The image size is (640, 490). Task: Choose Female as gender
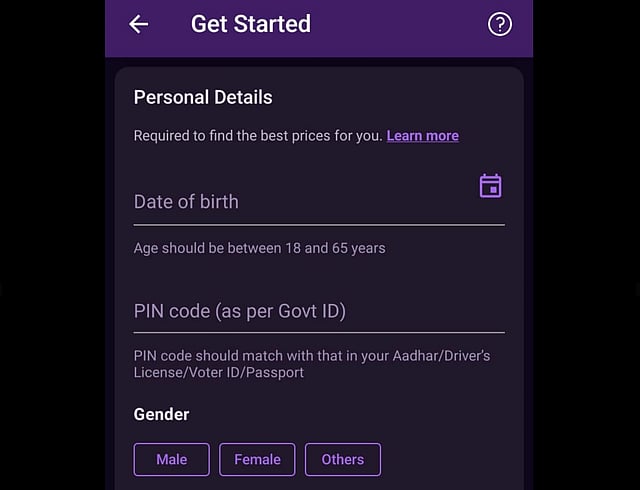tap(257, 460)
